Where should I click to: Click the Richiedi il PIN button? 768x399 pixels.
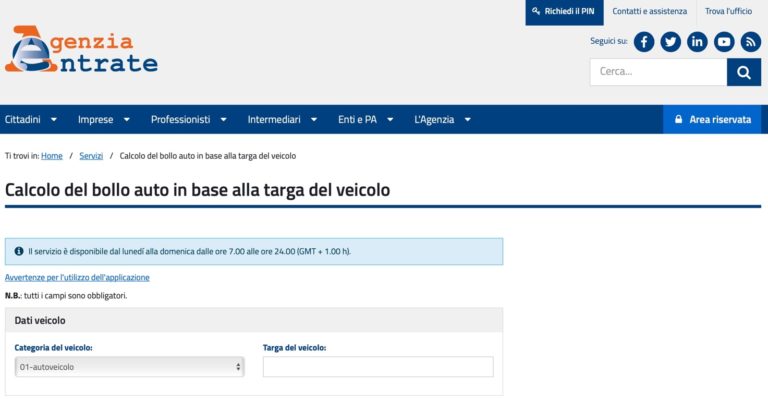pyautogui.click(x=564, y=11)
